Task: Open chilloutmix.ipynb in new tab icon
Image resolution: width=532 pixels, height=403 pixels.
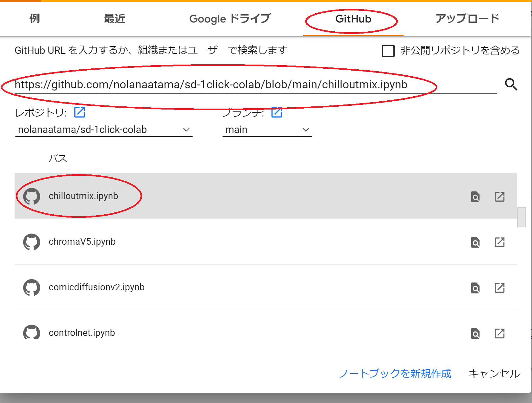Action: (x=499, y=197)
